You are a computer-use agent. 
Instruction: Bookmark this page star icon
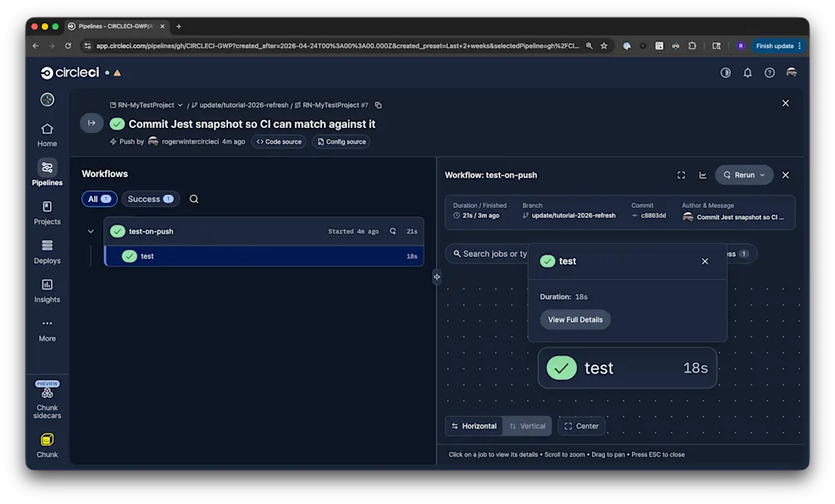coord(604,46)
